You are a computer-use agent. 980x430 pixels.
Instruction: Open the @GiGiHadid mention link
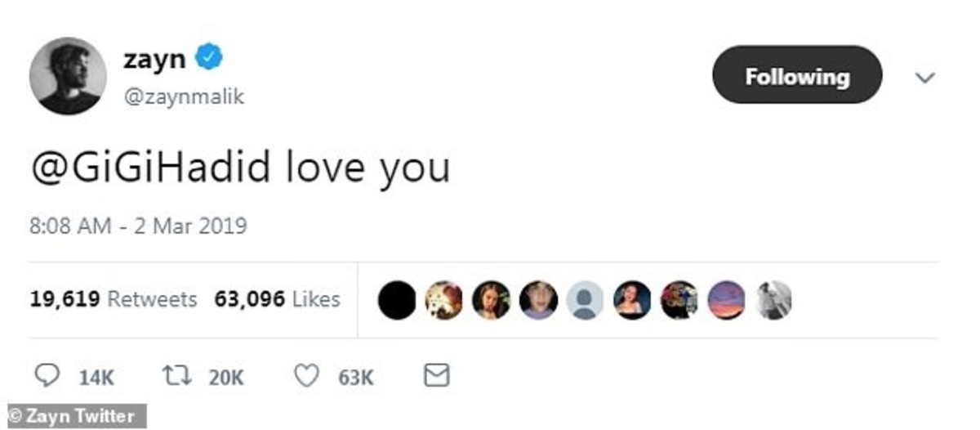point(151,168)
